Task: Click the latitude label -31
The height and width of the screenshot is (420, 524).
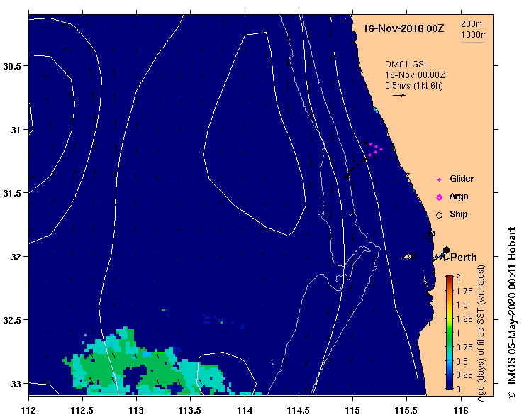Action: [x=13, y=130]
